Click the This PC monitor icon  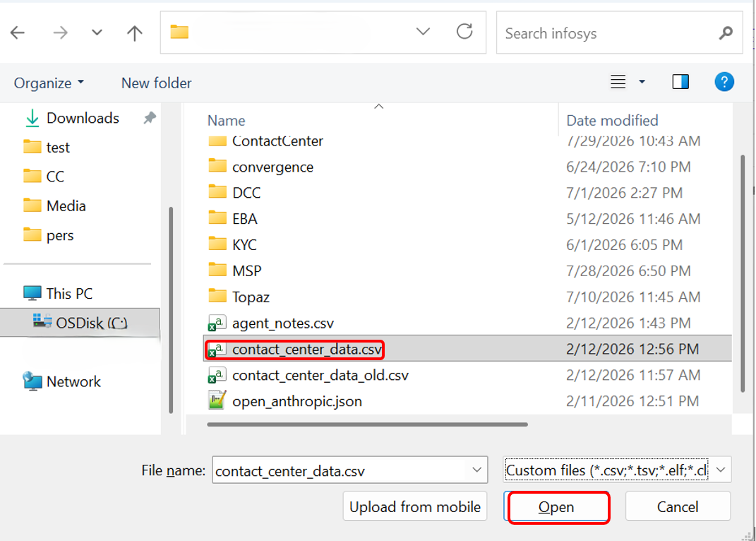click(32, 293)
